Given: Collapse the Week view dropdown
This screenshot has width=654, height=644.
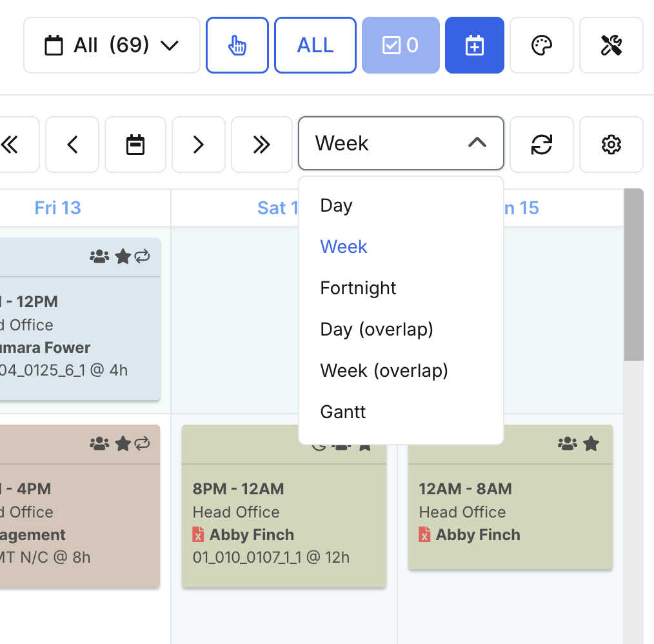Looking at the screenshot, I should click(x=401, y=143).
